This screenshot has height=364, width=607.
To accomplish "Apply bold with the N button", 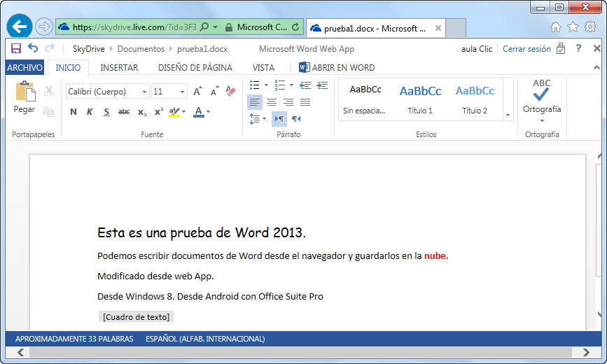I will point(74,112).
